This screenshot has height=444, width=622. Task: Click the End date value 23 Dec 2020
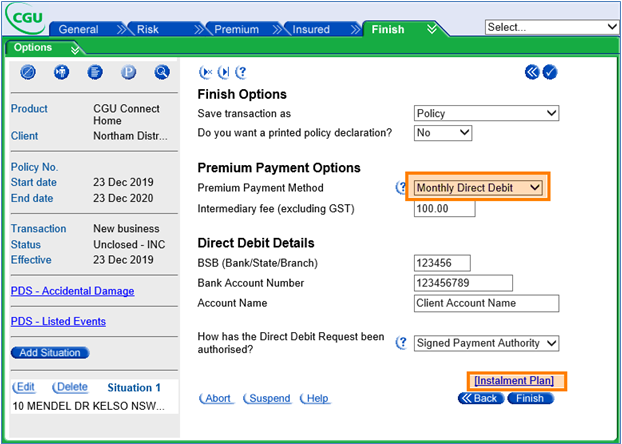123,198
